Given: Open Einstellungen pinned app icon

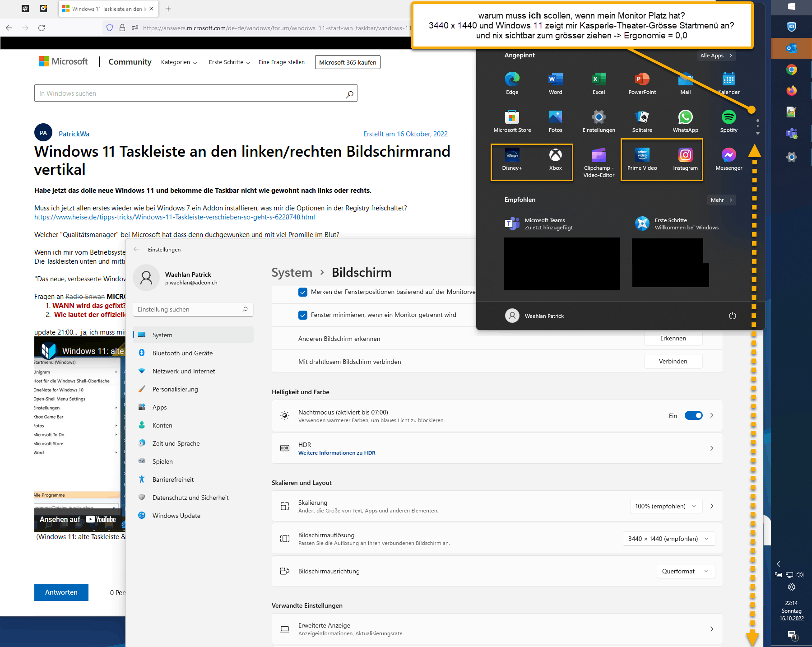Looking at the screenshot, I should click(599, 121).
